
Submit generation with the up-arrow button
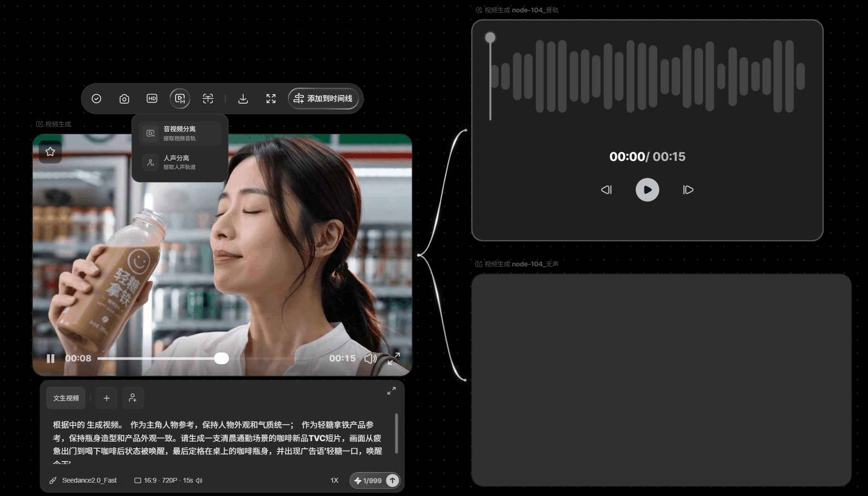coord(393,480)
